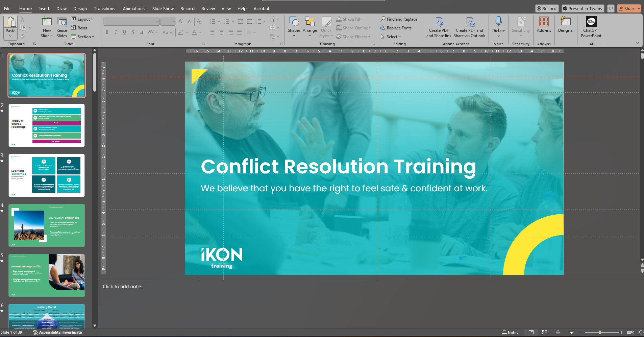This screenshot has width=644, height=337.
Task: Toggle Align Left paragraph
Action: coord(213,32)
